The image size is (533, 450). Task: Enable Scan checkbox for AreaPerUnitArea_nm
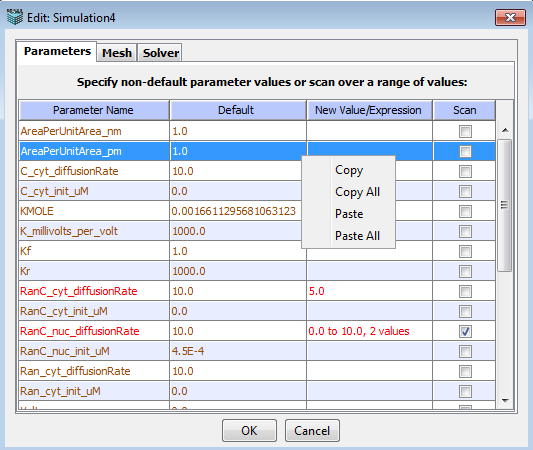(465, 131)
